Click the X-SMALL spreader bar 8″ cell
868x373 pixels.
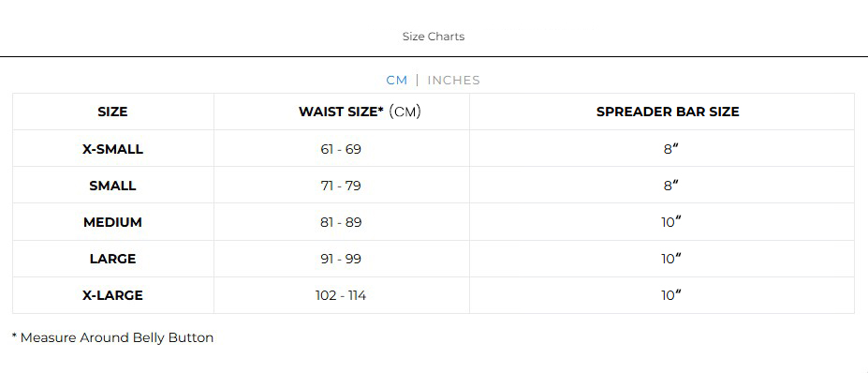coord(671,149)
